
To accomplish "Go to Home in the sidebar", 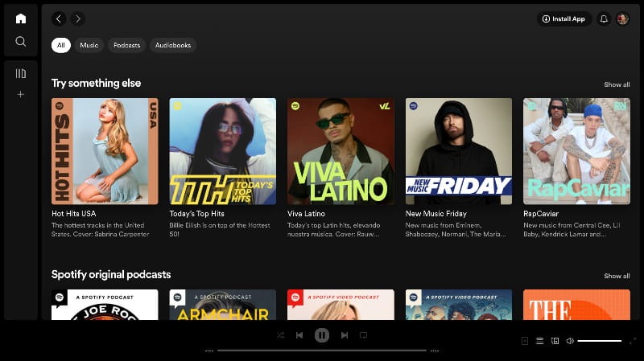I will click(21, 18).
